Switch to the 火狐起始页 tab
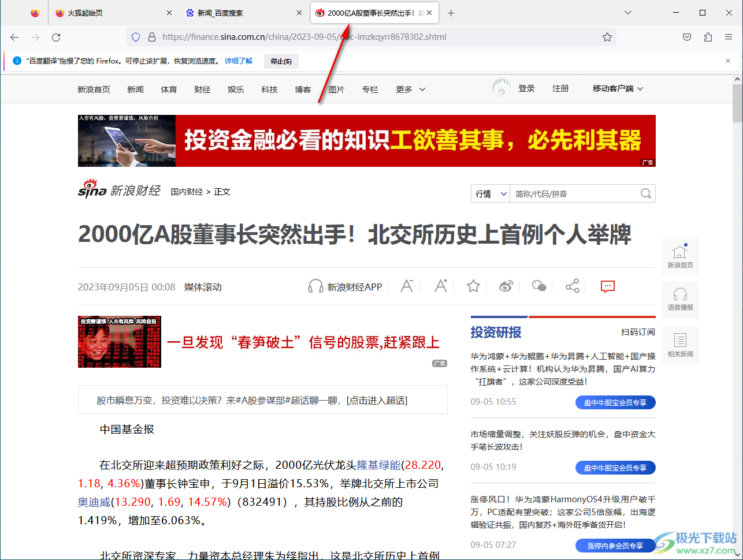The height and width of the screenshot is (560, 743). coord(114,13)
